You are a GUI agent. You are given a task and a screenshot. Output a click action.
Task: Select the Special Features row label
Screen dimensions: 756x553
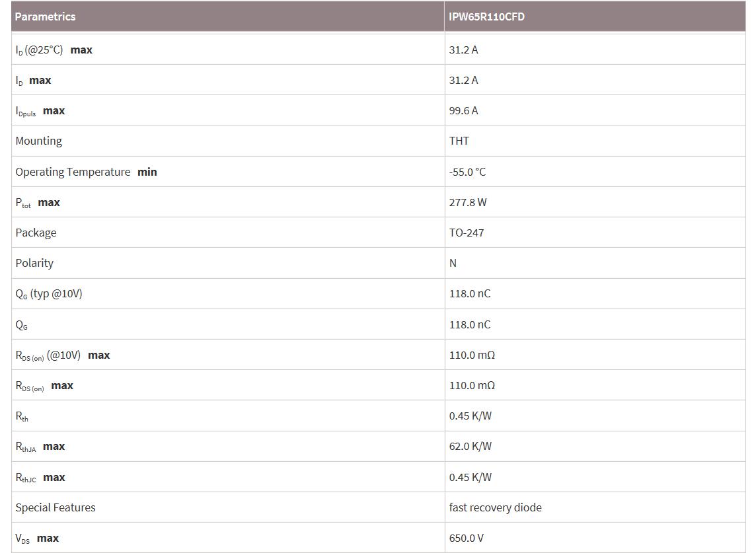(56, 507)
